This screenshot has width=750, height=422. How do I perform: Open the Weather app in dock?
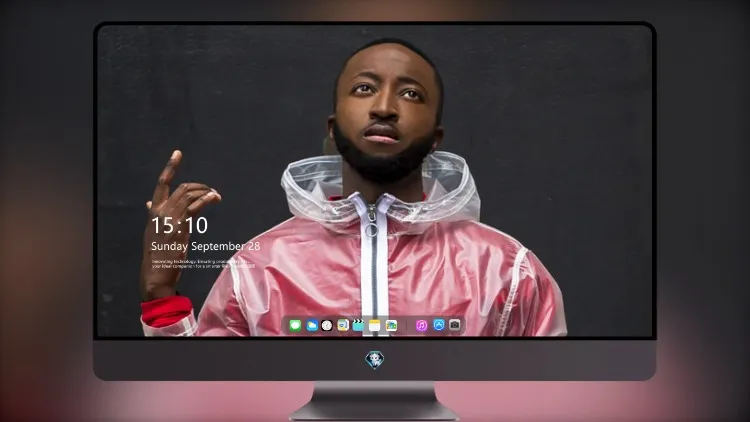[312, 326]
